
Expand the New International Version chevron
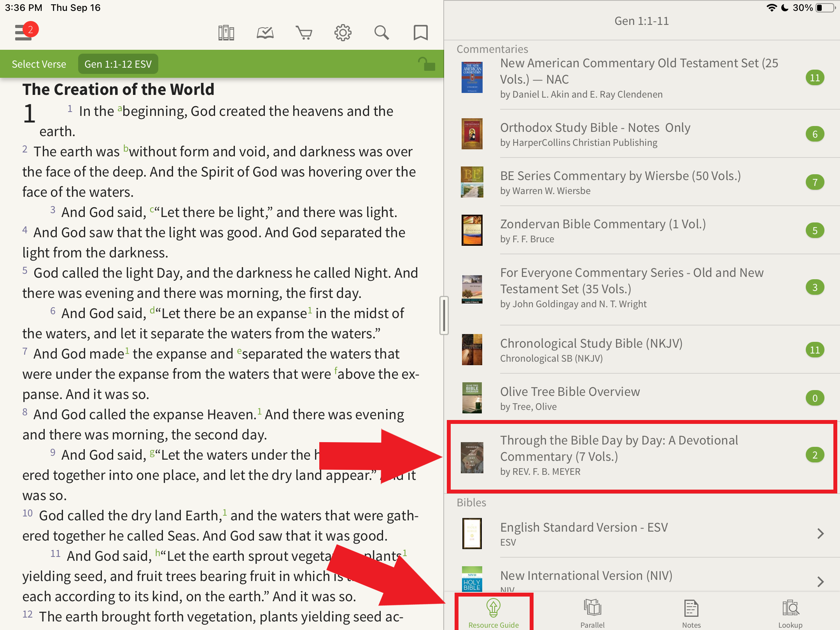click(820, 582)
